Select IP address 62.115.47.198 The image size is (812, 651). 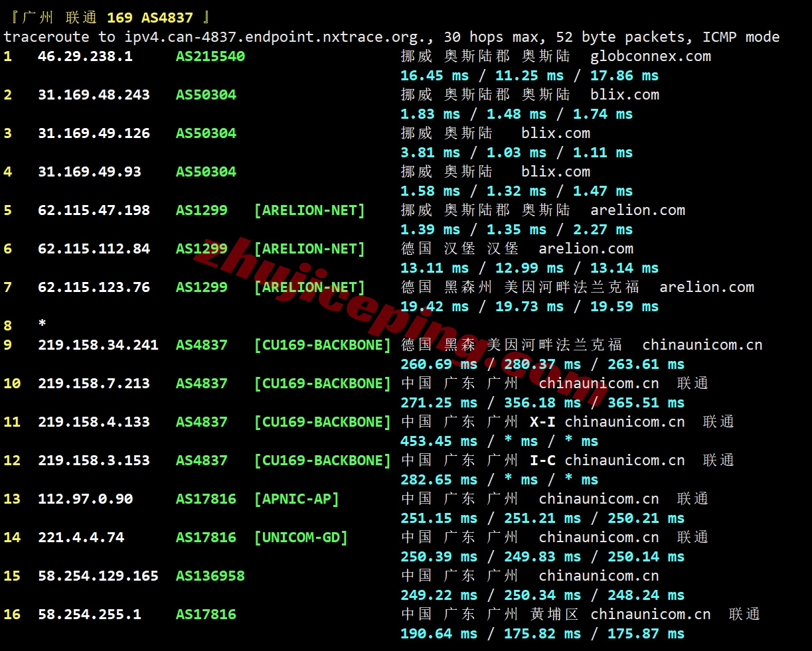click(94, 210)
